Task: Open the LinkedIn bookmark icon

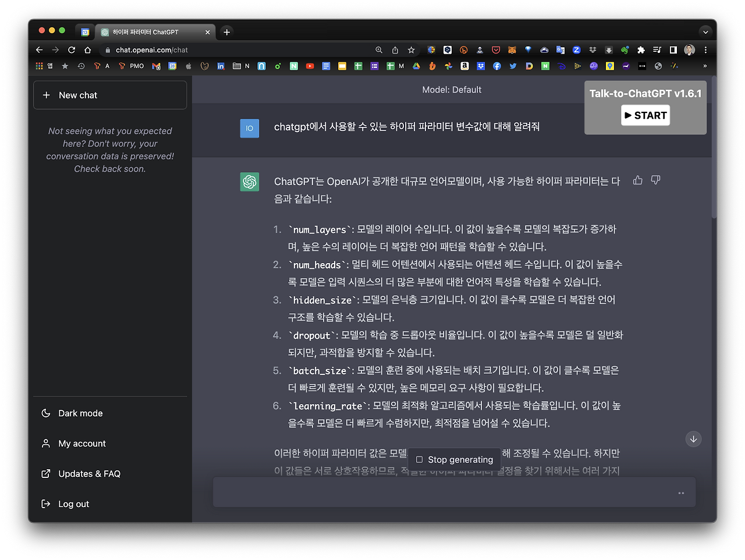Action: pyautogui.click(x=219, y=66)
